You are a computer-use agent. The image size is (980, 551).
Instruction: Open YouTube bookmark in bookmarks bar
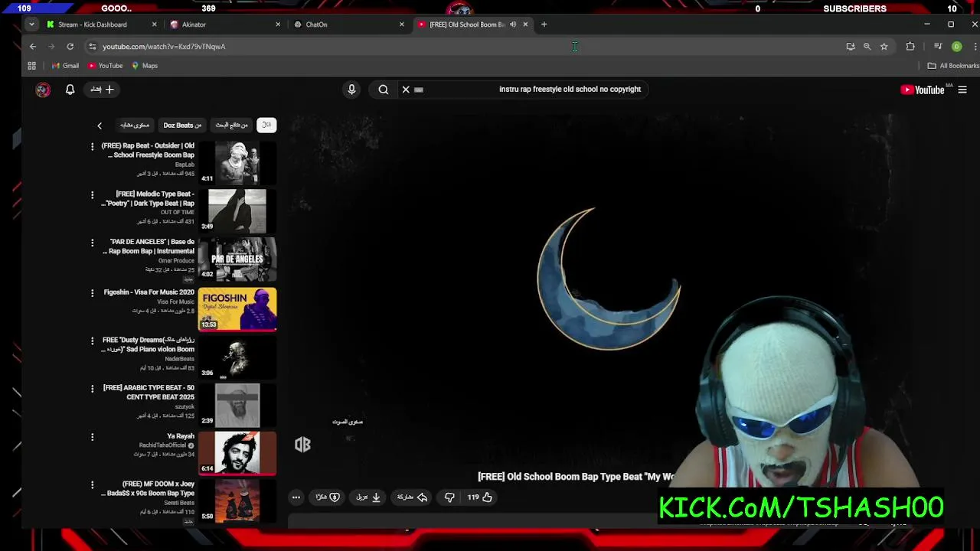click(105, 66)
